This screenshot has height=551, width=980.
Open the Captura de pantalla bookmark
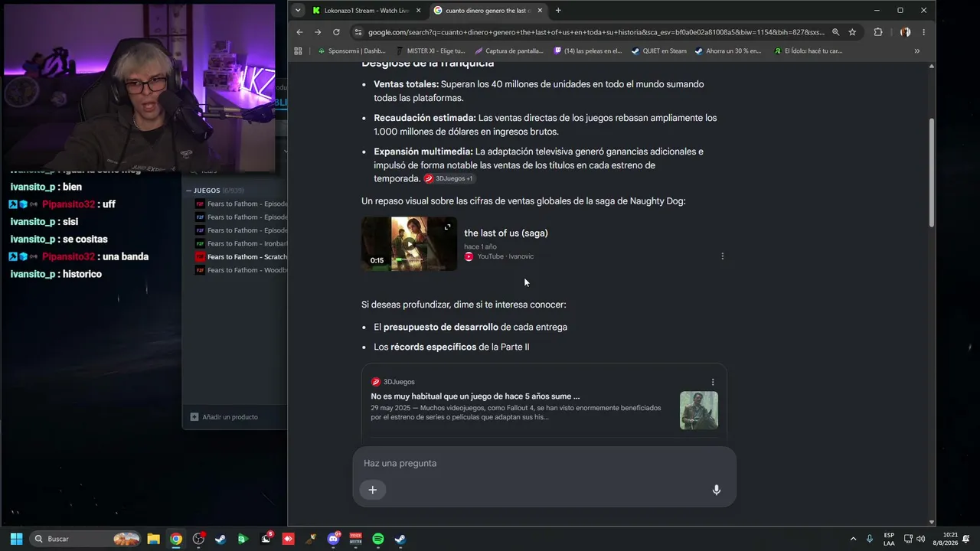tap(509, 51)
